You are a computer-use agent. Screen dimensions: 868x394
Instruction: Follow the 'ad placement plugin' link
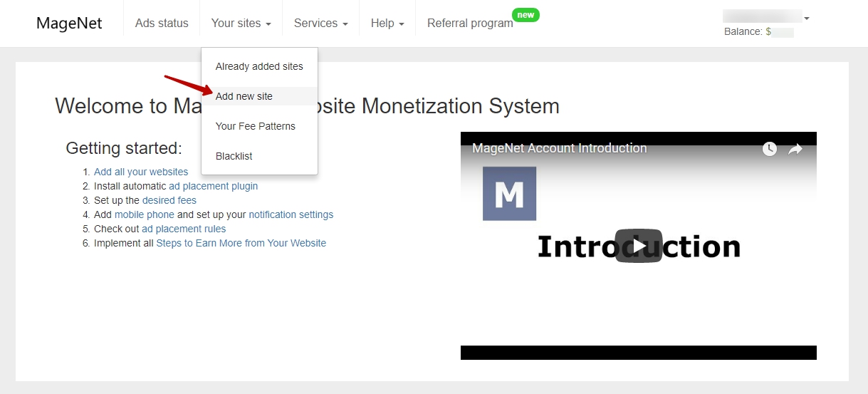(213, 186)
